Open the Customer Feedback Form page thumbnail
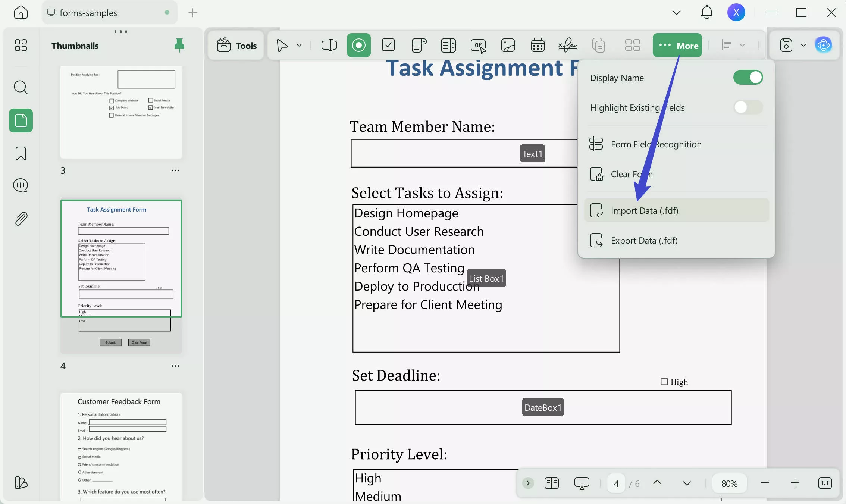The height and width of the screenshot is (504, 846). click(x=121, y=446)
